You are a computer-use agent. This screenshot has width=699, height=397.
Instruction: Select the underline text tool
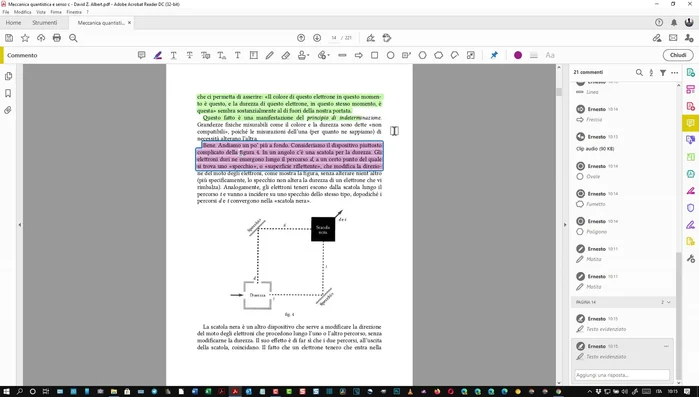(173, 55)
